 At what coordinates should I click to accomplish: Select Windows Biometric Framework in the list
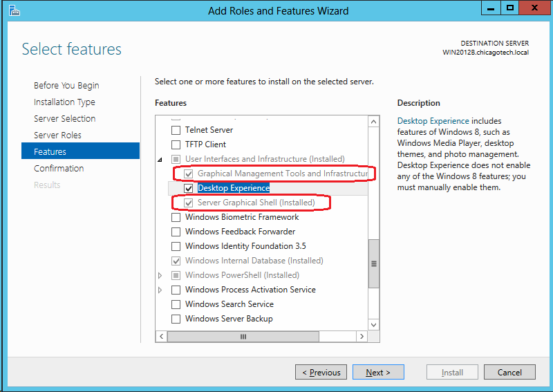pos(241,217)
